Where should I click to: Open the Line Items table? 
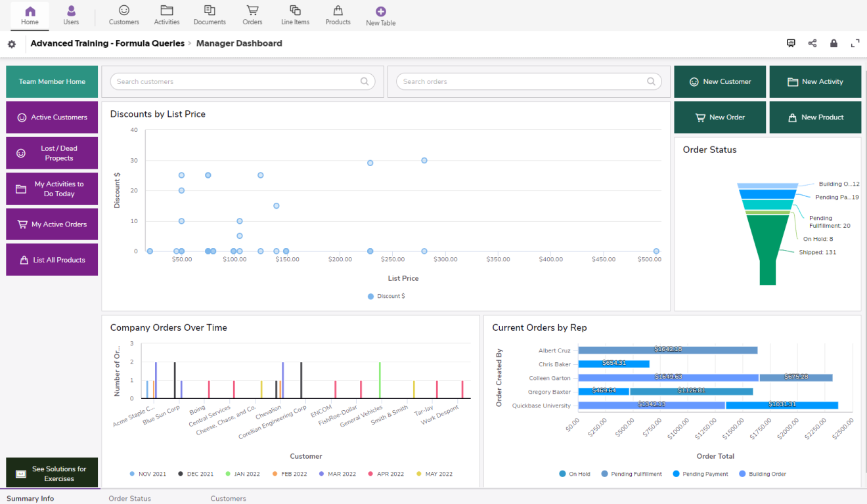295,16
